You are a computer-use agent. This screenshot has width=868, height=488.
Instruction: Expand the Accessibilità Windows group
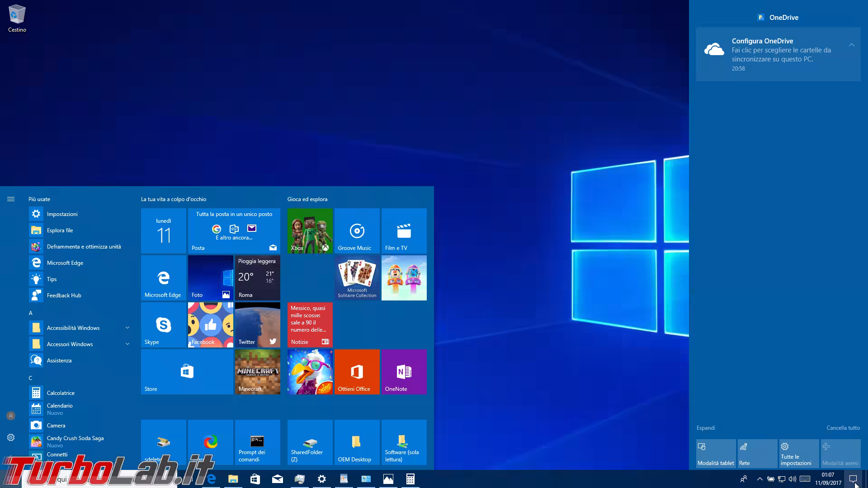[x=127, y=328]
